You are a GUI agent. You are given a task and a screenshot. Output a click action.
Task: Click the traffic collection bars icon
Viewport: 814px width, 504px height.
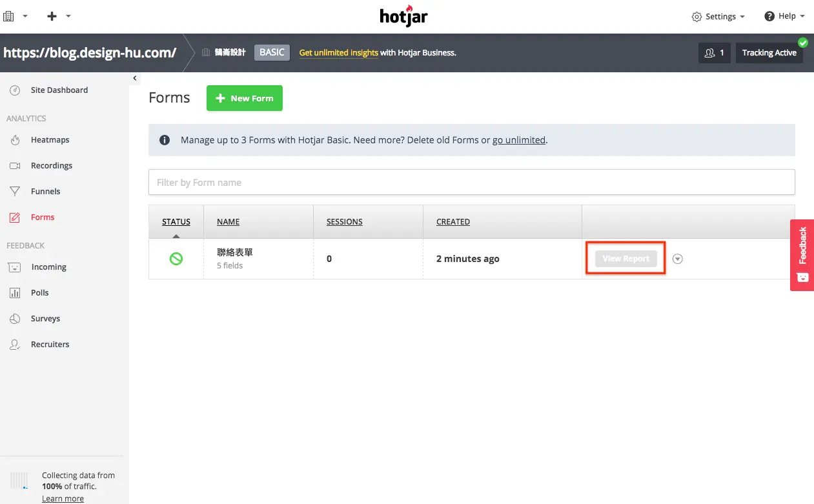[x=19, y=481]
